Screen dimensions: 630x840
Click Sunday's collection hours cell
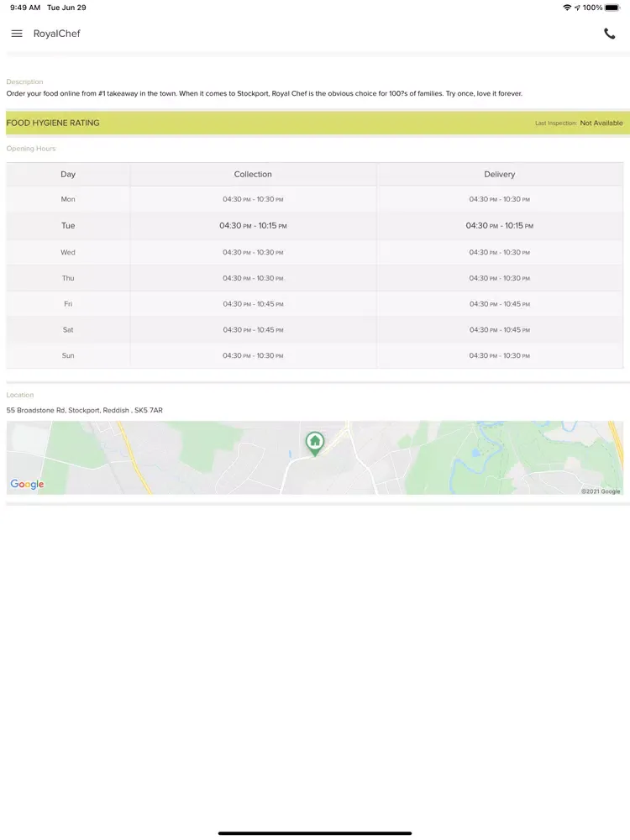pos(253,355)
